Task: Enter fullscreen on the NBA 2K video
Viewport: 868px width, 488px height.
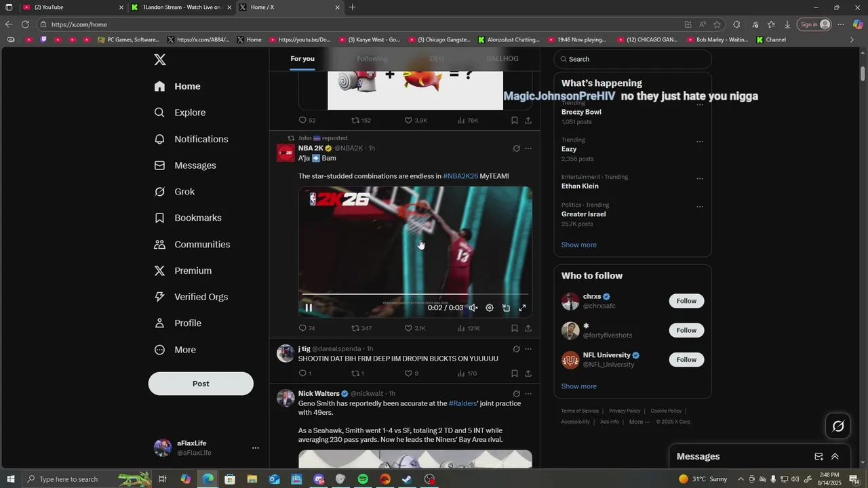Action: [x=522, y=308]
